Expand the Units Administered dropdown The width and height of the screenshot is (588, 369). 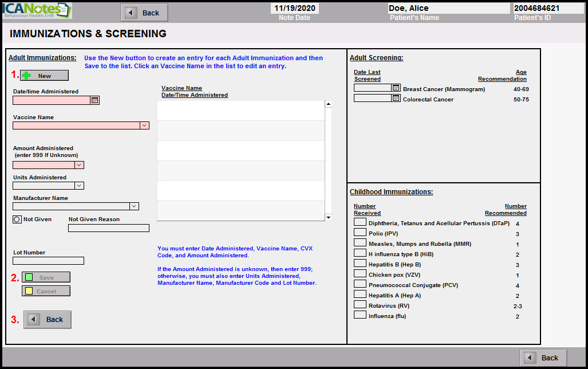pyautogui.click(x=79, y=186)
